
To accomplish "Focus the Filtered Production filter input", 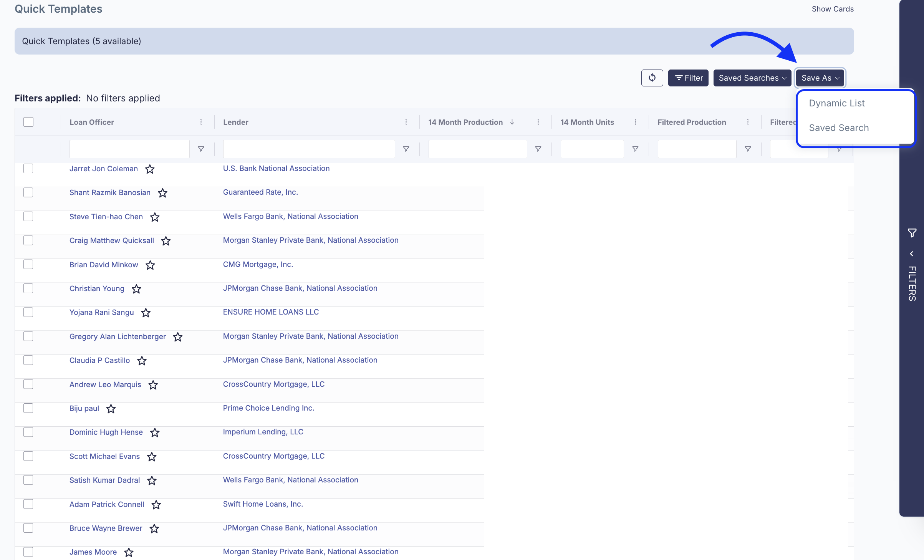I will (x=697, y=149).
